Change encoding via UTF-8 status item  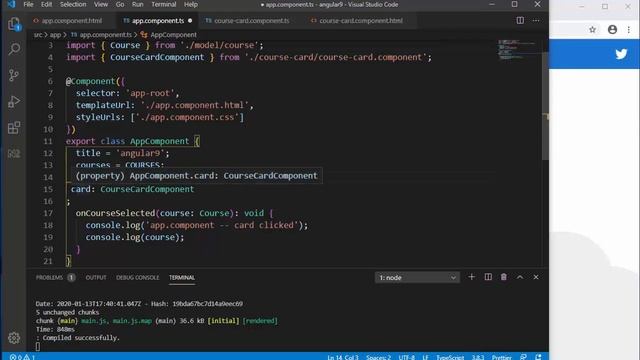(407, 357)
